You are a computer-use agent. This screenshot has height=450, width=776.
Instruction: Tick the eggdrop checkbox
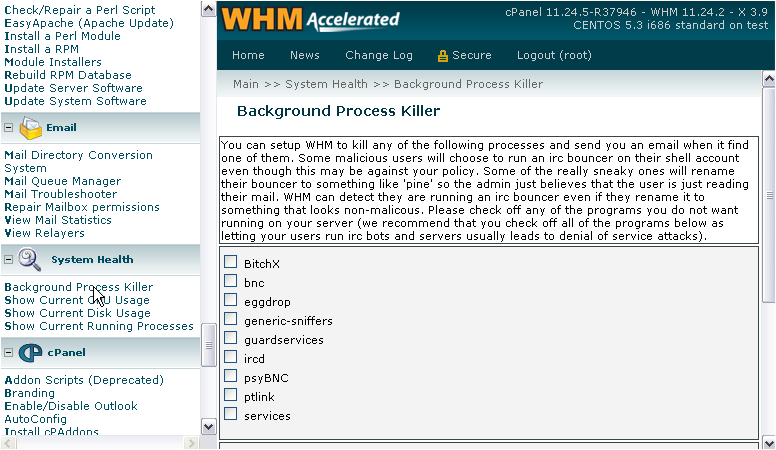coord(231,300)
